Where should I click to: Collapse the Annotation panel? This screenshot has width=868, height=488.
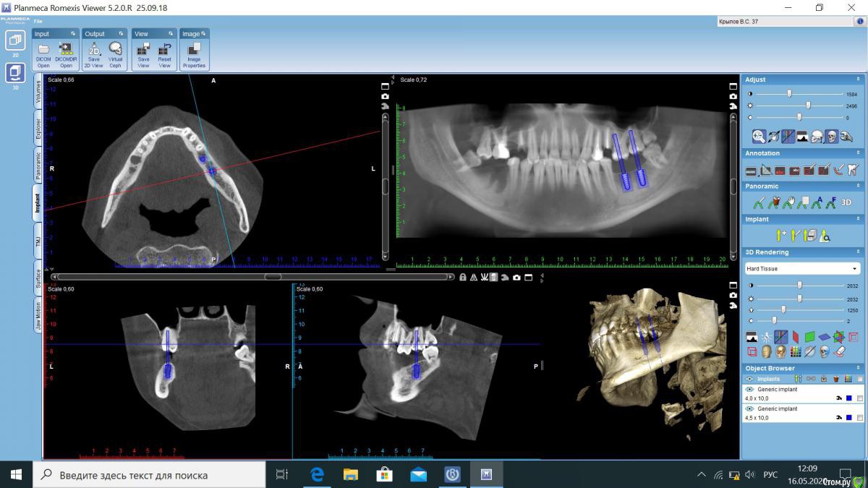(859, 153)
